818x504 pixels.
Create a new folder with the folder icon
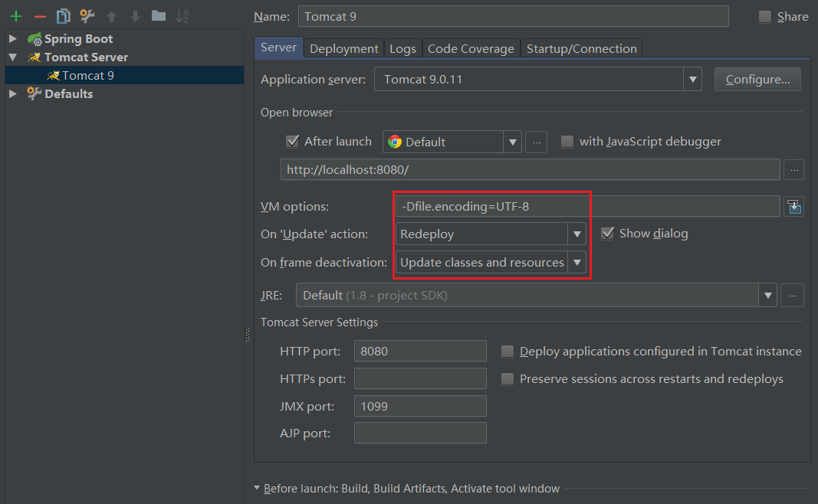(x=159, y=16)
